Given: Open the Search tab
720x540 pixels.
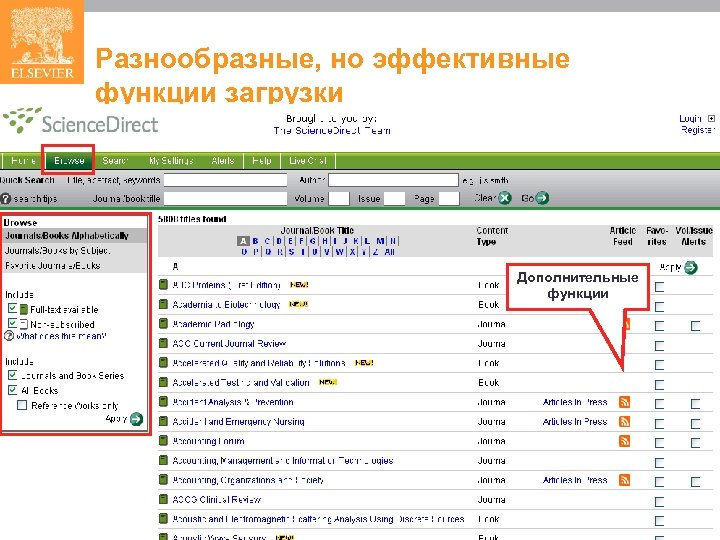Looking at the screenshot, I should pos(115,161).
